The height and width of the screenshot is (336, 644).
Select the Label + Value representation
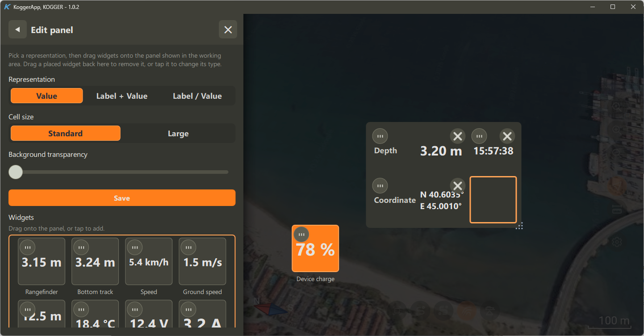pos(122,96)
